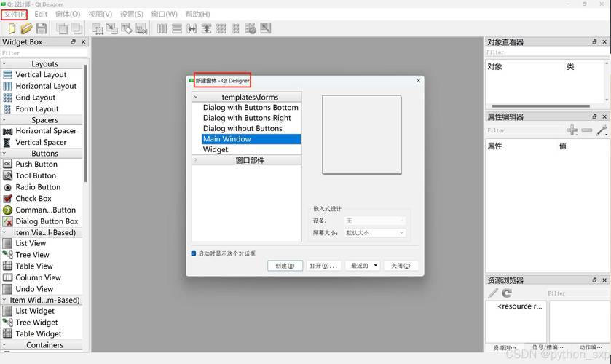Collapse the Spacers category in Widget Box
611x364 pixels.
click(x=4, y=120)
